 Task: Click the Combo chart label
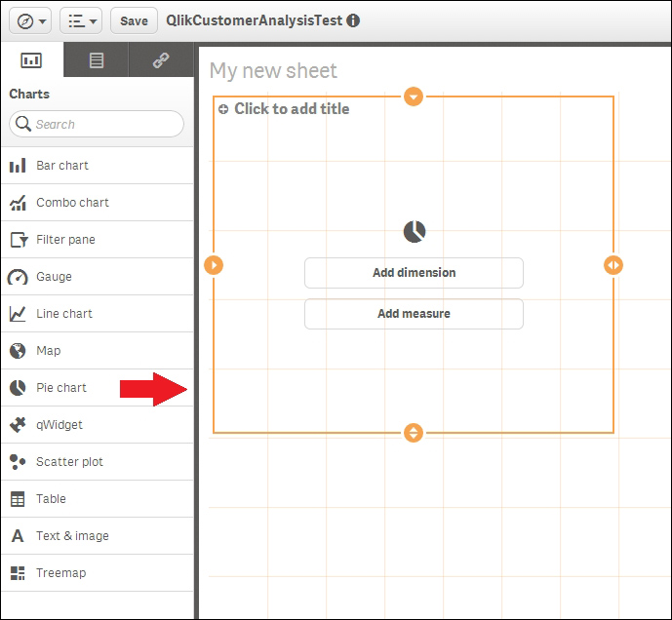pos(72,202)
